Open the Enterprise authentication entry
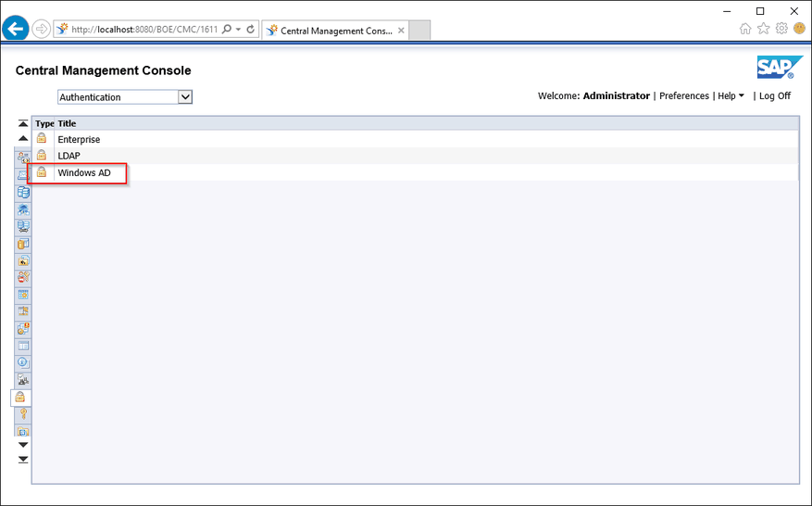 [x=79, y=139]
